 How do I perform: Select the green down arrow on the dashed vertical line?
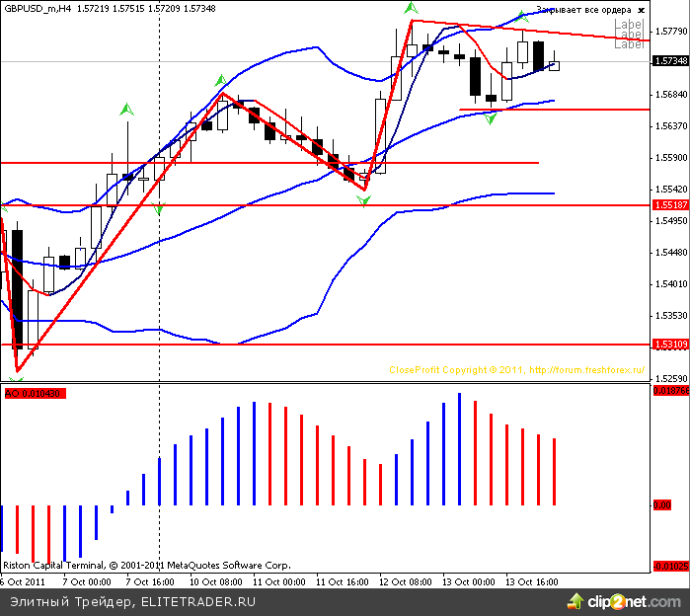point(159,208)
